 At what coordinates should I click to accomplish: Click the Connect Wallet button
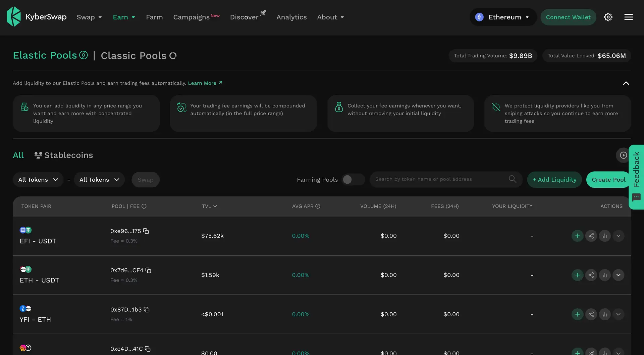tap(568, 17)
